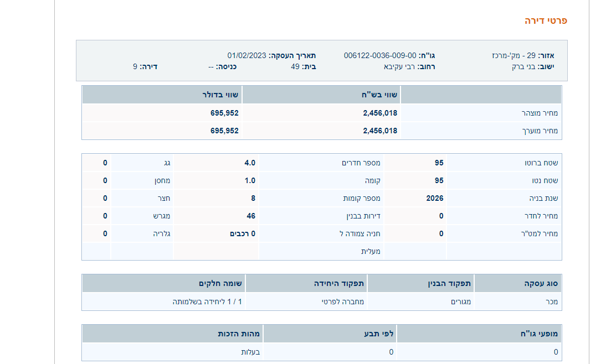Click the מחברה לפרטי cell
Image resolution: width=606 pixels, height=364 pixels.
342,302
